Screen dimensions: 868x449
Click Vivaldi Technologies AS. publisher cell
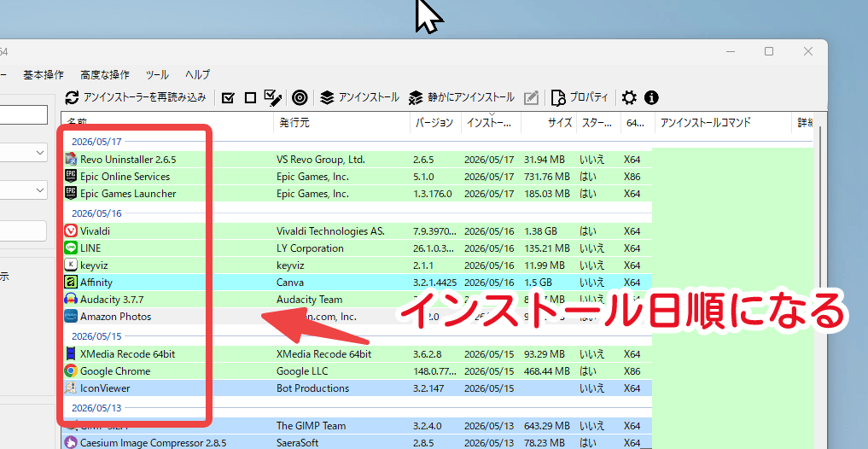point(330,230)
